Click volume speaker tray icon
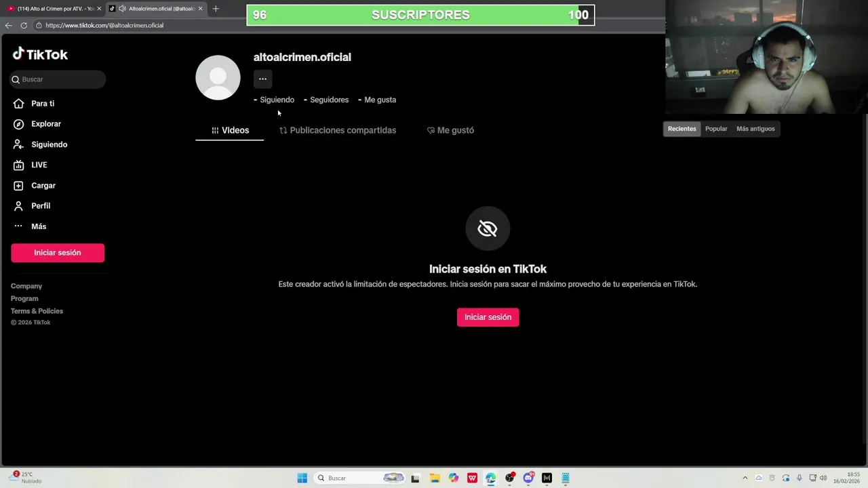Image resolution: width=868 pixels, height=488 pixels. click(x=824, y=478)
